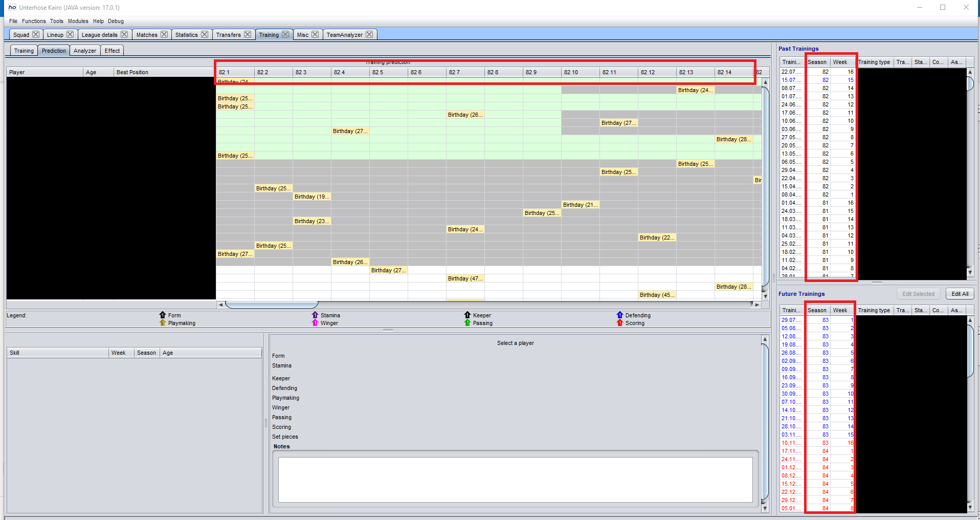Click the green Passing arrow legend icon
The width and height of the screenshot is (980, 520).
[467, 322]
